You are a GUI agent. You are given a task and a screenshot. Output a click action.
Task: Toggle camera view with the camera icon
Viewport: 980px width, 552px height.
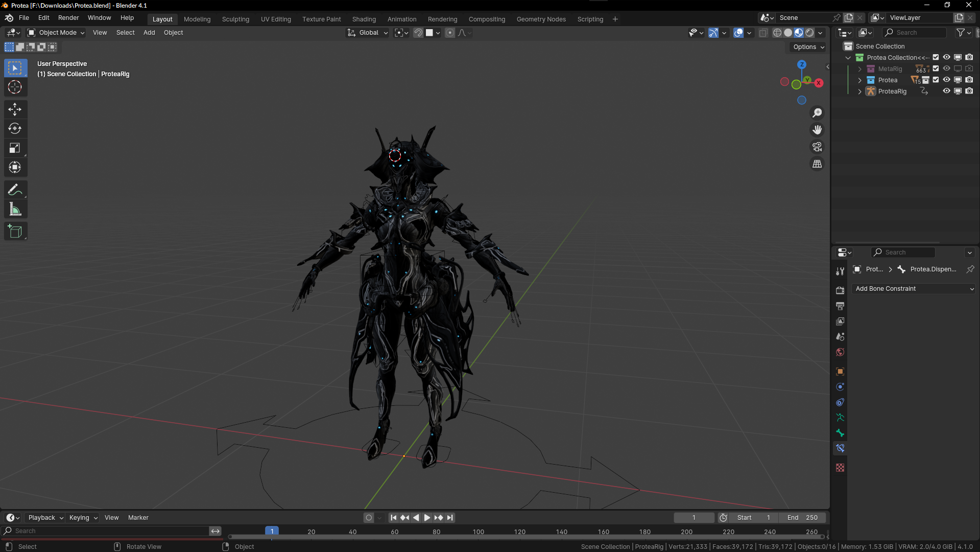818,147
